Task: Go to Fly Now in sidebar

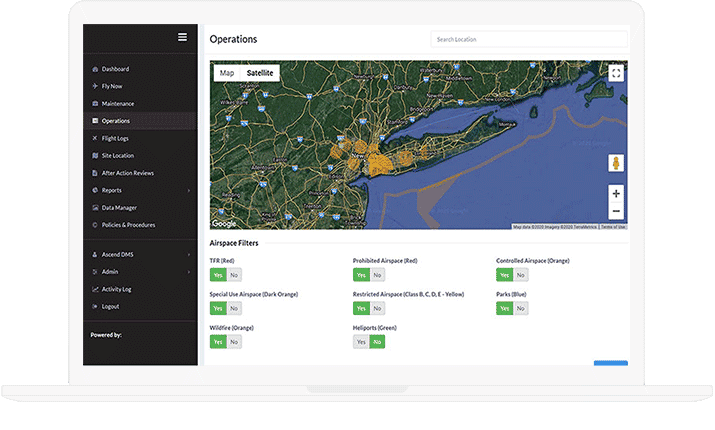Action: pos(112,86)
